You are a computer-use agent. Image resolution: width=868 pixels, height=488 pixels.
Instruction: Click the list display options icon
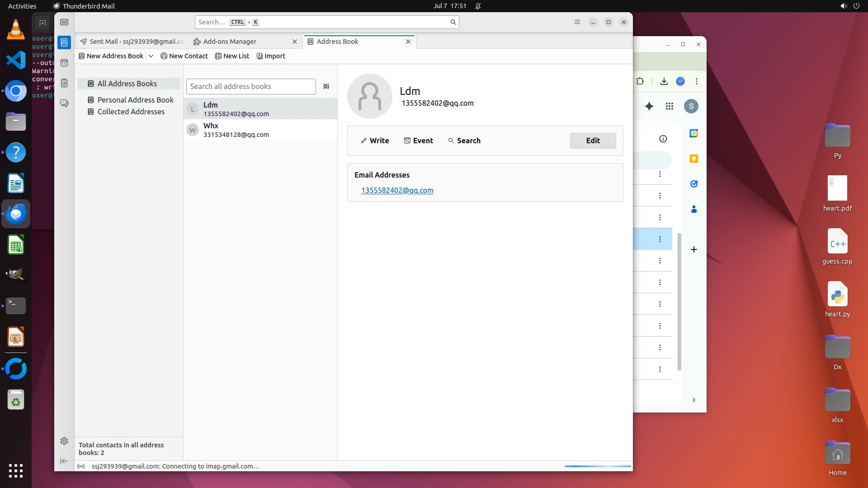click(x=326, y=86)
